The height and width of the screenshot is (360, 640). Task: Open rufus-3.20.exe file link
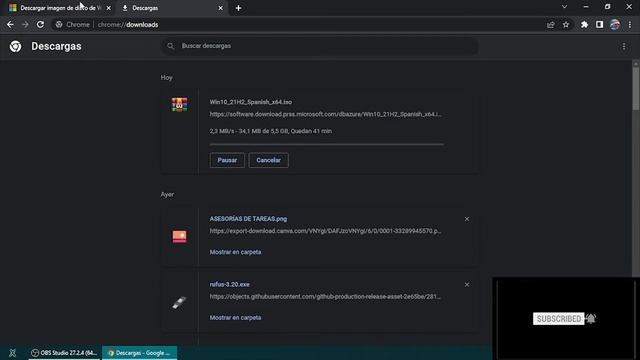(x=229, y=284)
